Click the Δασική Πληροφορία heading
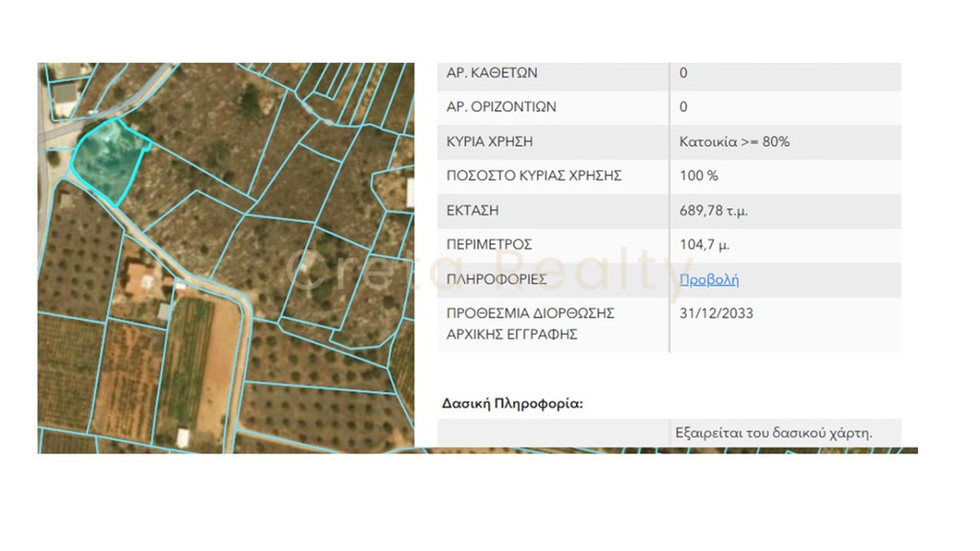Viewport: 980px width, 551px height. click(512, 404)
